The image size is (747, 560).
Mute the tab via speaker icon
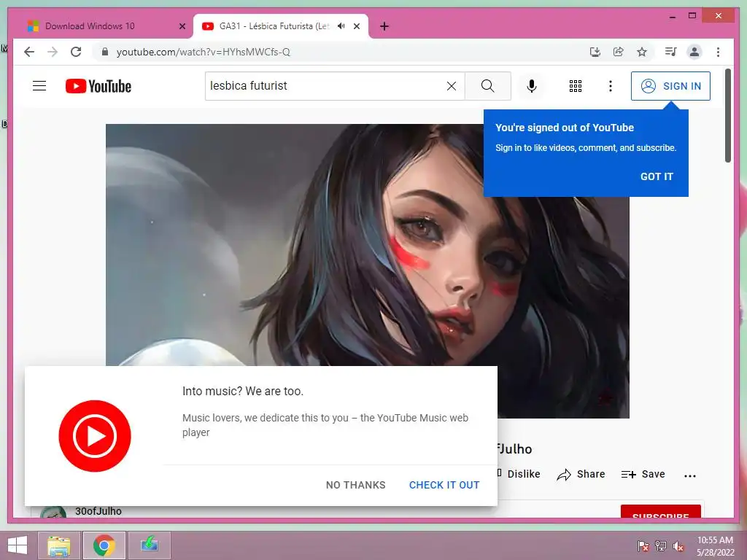tap(341, 26)
